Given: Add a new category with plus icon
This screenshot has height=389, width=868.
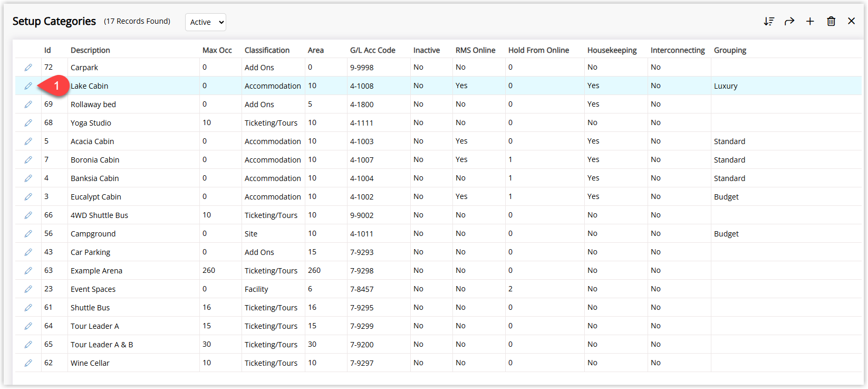Looking at the screenshot, I should pos(810,21).
